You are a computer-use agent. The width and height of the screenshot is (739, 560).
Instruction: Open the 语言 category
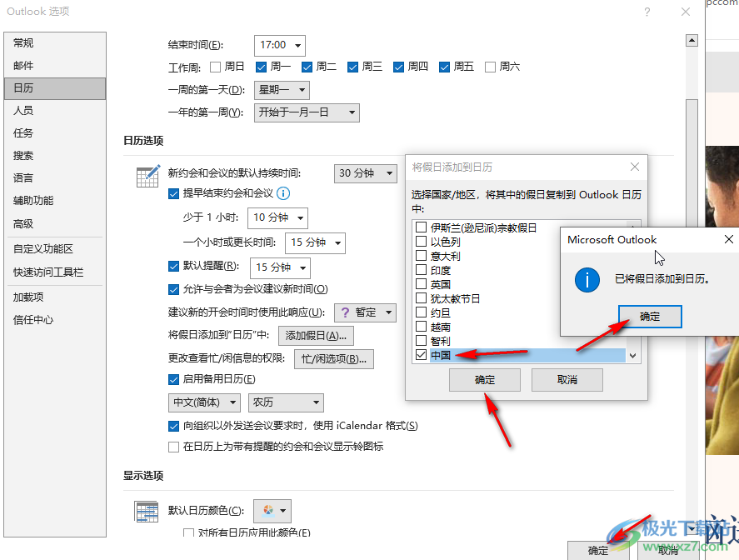[55, 178]
